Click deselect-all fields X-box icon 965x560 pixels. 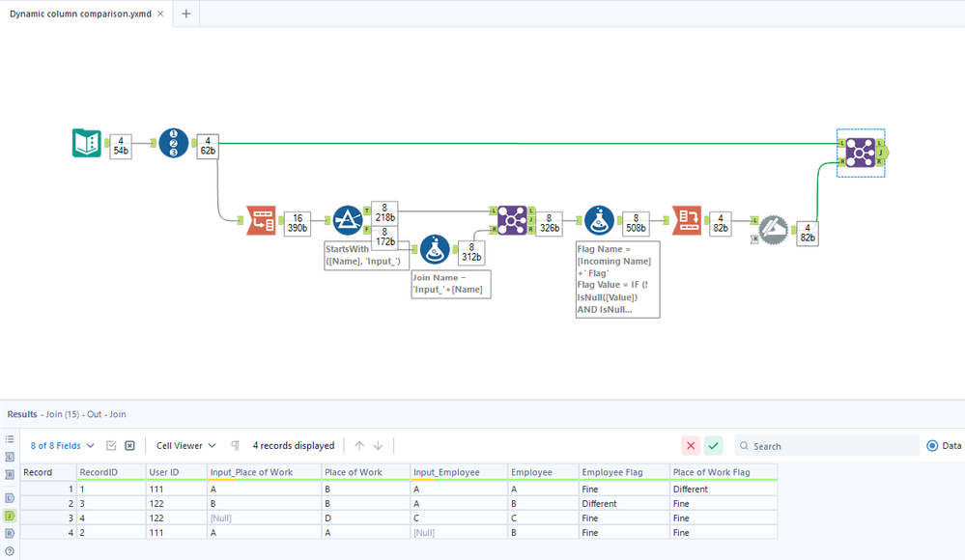click(x=129, y=445)
